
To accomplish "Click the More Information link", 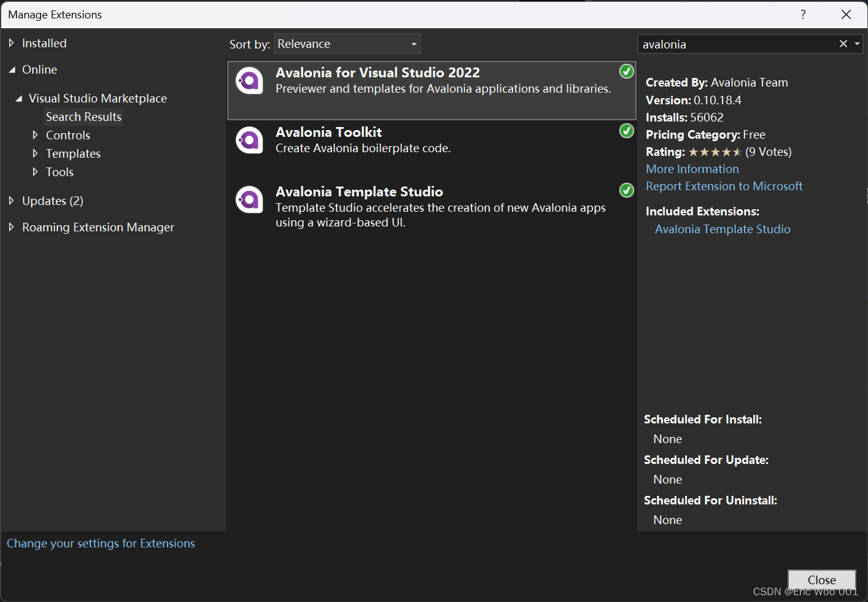I will (x=692, y=169).
